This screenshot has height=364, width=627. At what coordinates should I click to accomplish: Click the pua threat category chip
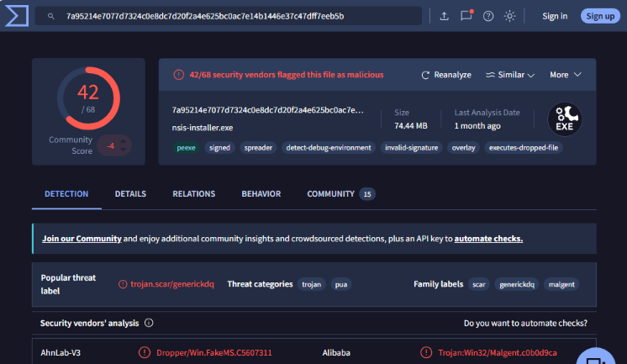(341, 284)
